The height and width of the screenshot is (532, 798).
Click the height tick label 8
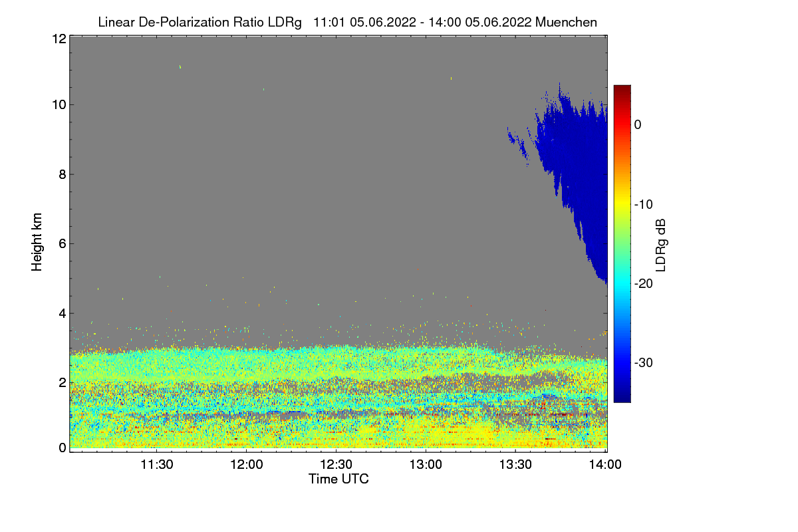tap(62, 174)
